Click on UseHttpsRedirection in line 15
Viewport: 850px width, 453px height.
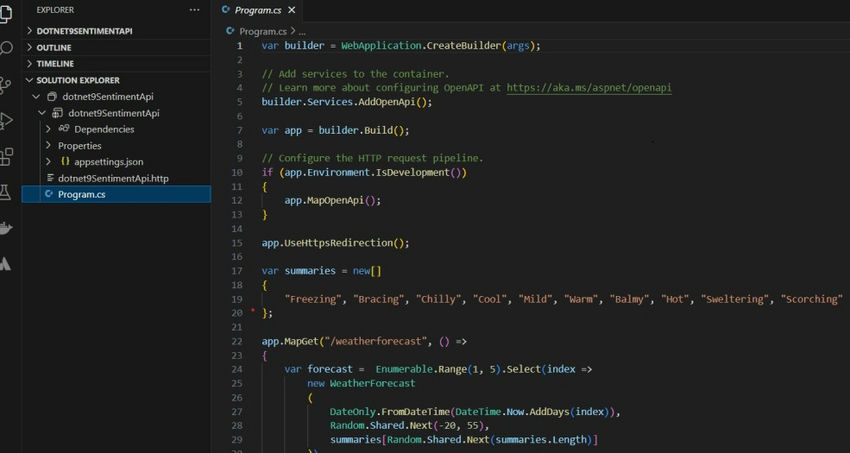click(341, 243)
